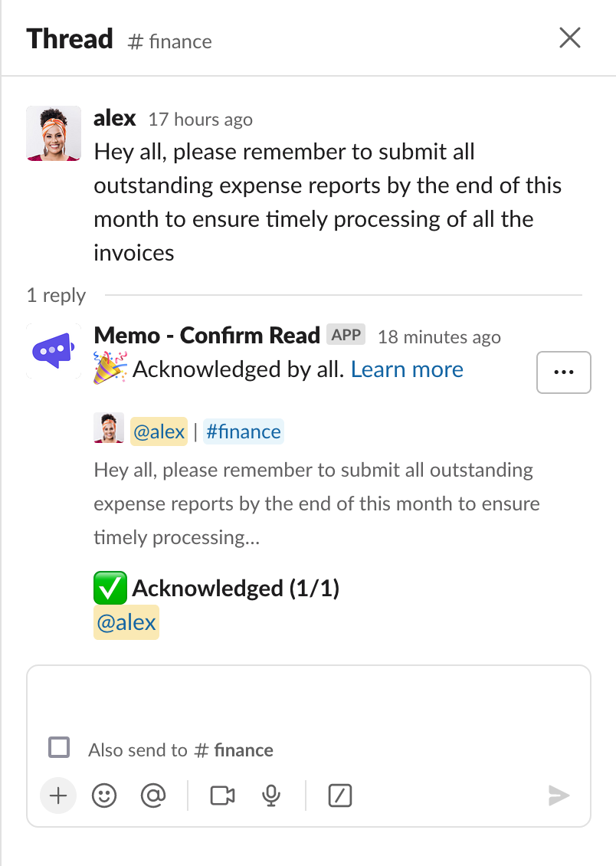Close the Thread panel
616x866 pixels.
tap(570, 38)
